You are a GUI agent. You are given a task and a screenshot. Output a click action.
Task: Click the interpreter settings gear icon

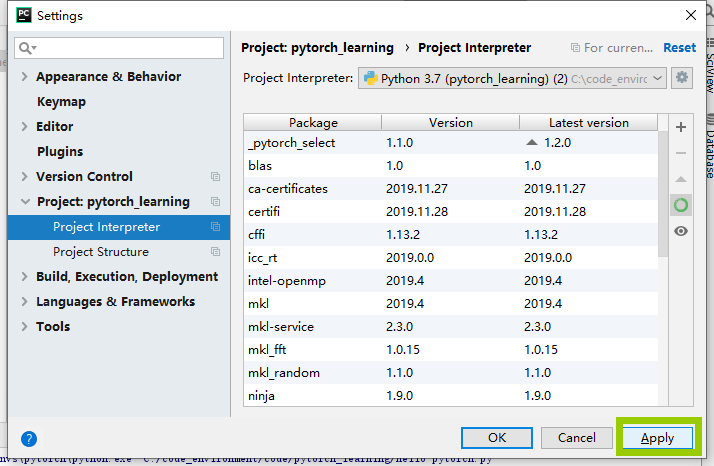click(x=681, y=78)
